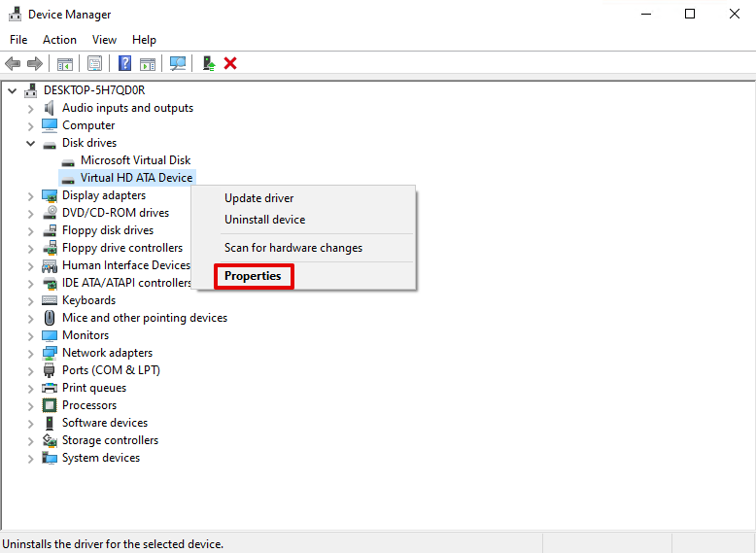Choose Properties from the context menu
The height and width of the screenshot is (553, 756).
click(x=253, y=276)
